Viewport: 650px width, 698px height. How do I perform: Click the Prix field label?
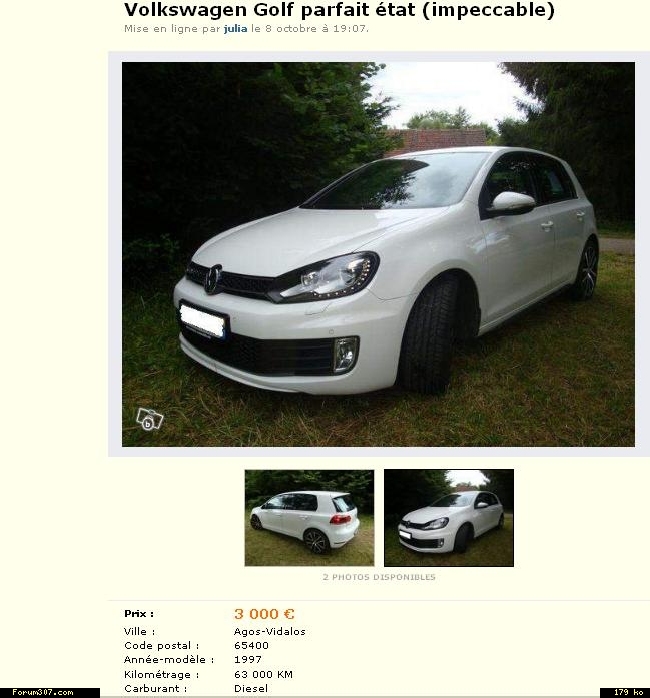tap(139, 613)
